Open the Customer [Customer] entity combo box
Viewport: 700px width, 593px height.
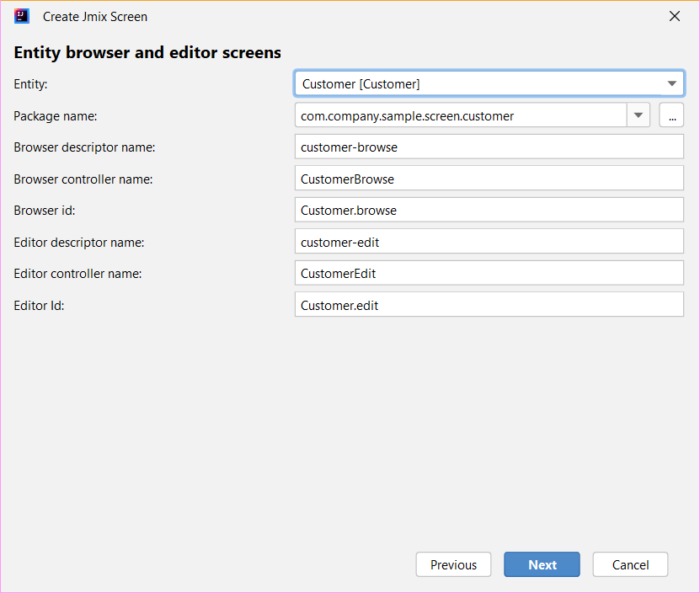coord(489,83)
